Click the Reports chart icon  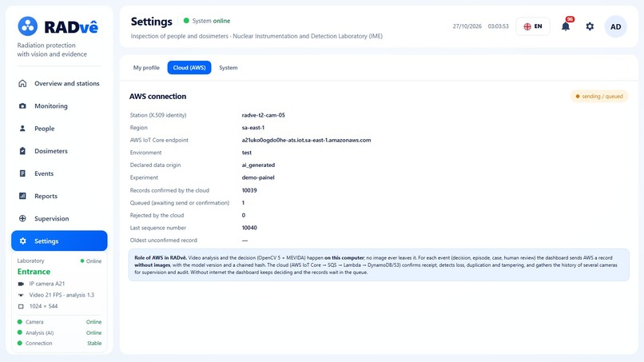tap(22, 196)
